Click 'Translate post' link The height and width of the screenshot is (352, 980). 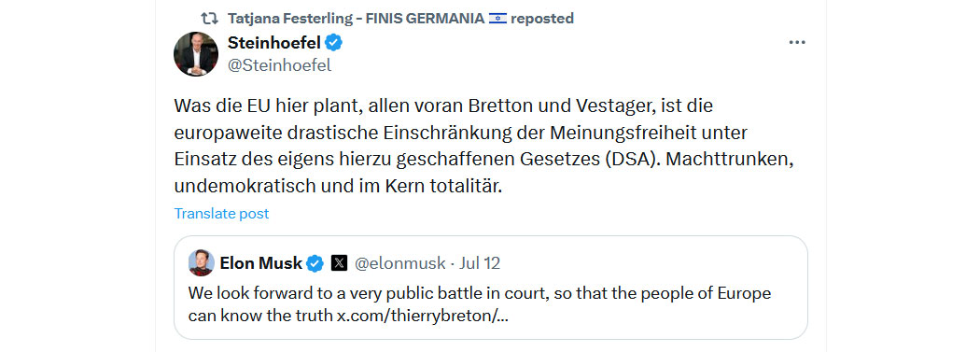[221, 214]
